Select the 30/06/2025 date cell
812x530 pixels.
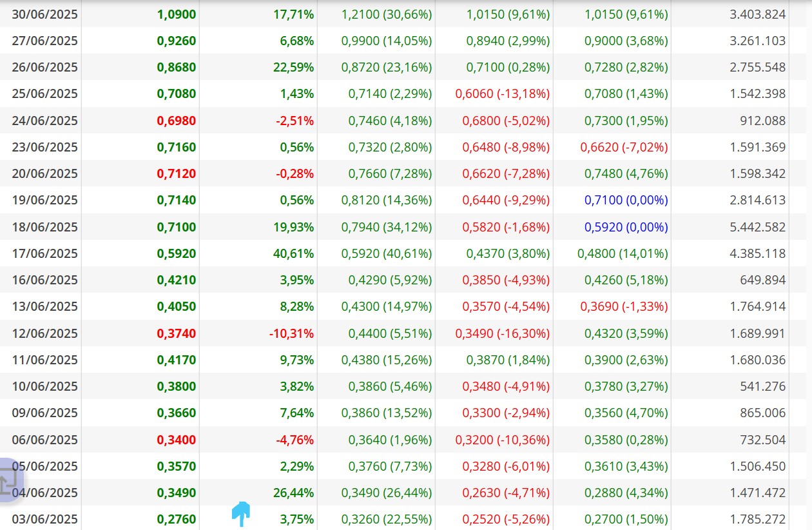pos(44,14)
